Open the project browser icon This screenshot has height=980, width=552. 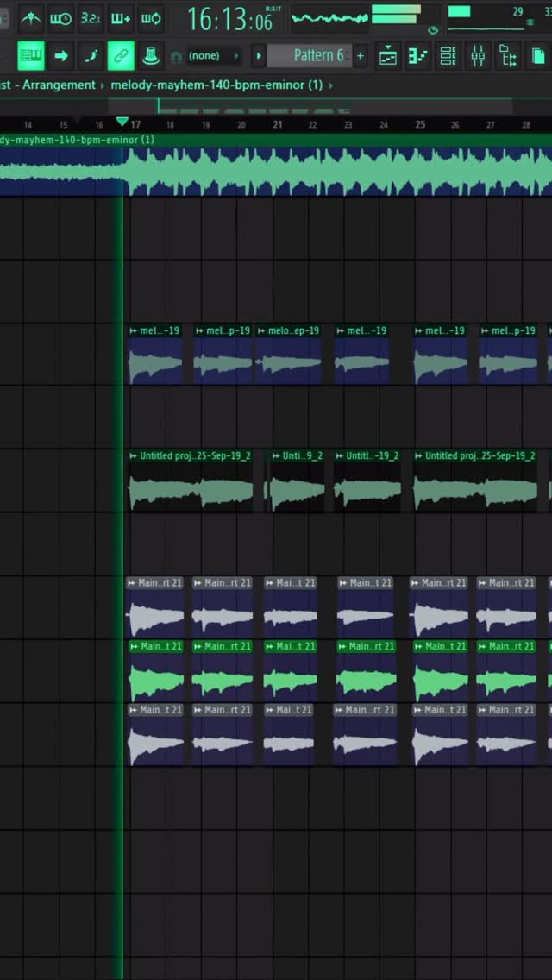pyautogui.click(x=510, y=56)
